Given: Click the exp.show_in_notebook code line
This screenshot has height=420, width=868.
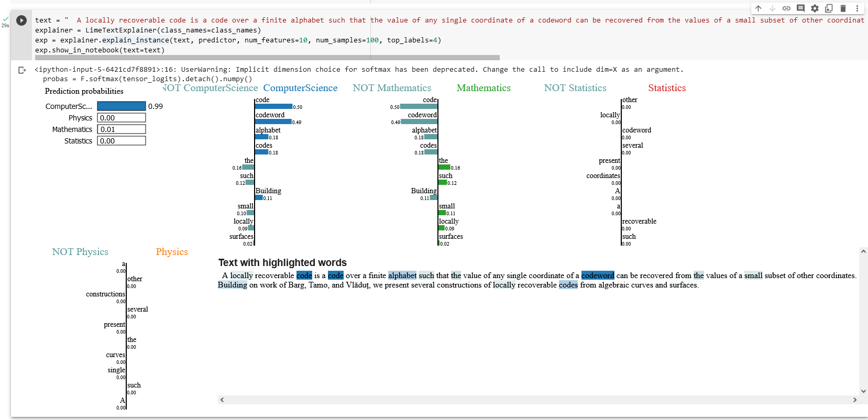Looking at the screenshot, I should 100,50.
